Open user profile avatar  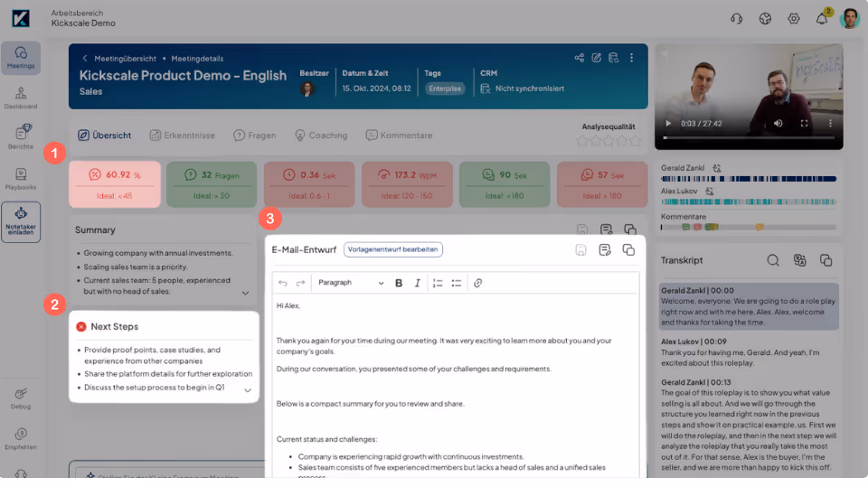tap(849, 18)
